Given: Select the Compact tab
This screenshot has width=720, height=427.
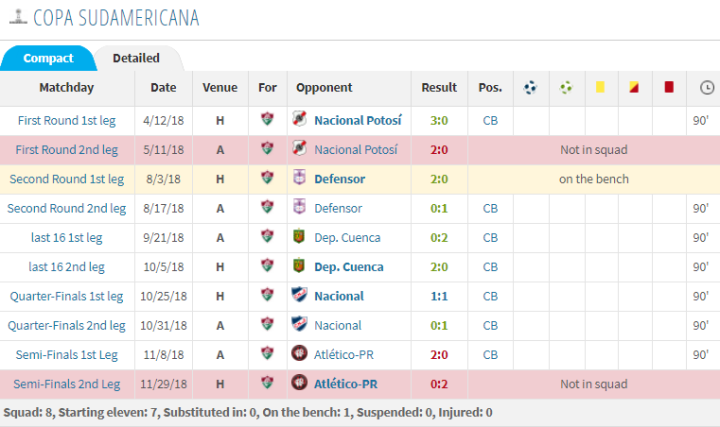Looking at the screenshot, I should [48, 58].
